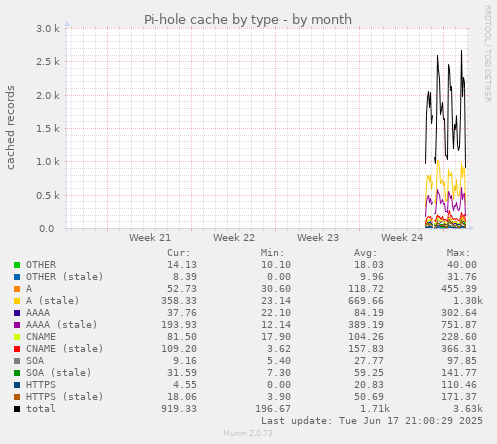Click the 'Avg:' column header
This screenshot has height=444, width=497.
(x=365, y=253)
